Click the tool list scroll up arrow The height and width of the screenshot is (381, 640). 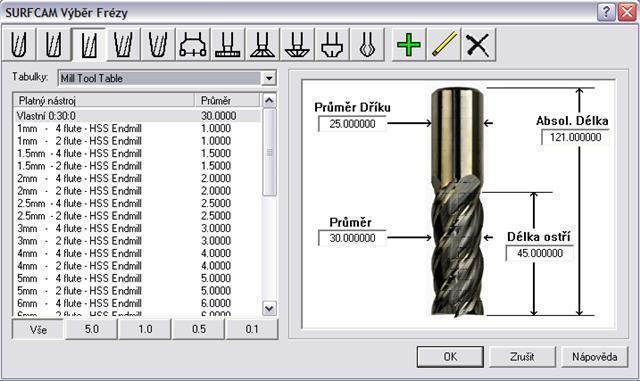[269, 100]
